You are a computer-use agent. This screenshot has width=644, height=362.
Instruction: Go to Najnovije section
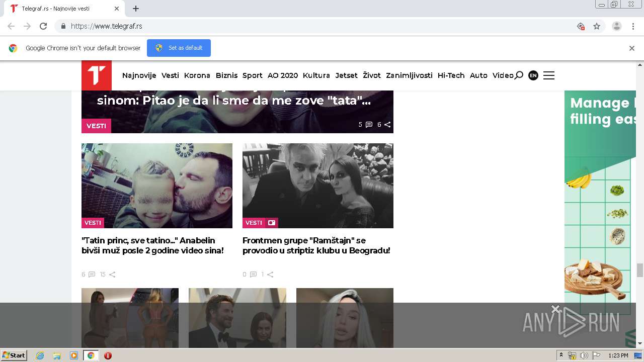click(139, 75)
